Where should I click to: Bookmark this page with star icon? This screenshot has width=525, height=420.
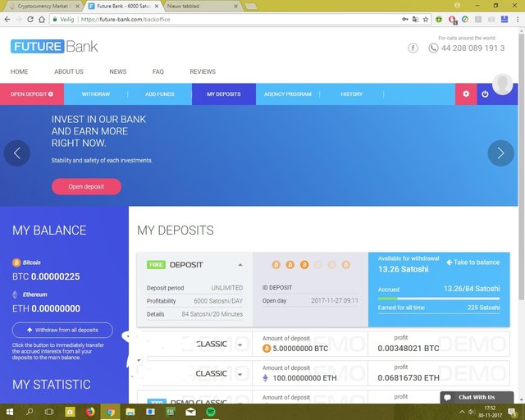pos(426,20)
